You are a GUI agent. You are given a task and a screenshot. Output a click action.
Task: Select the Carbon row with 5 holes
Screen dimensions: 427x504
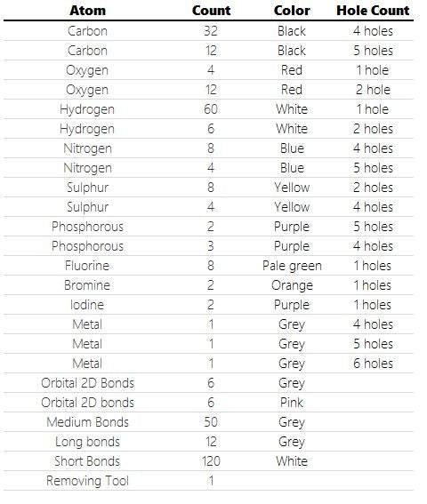point(208,51)
